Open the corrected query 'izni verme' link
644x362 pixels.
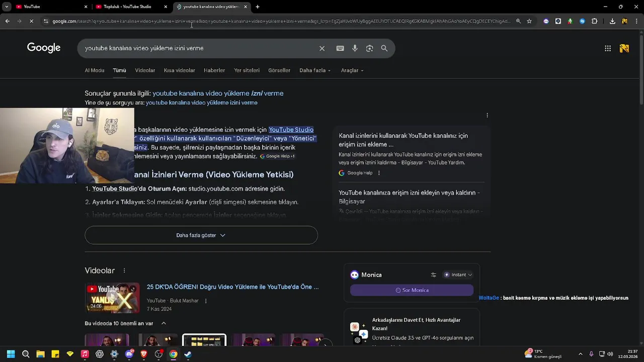[x=218, y=93]
